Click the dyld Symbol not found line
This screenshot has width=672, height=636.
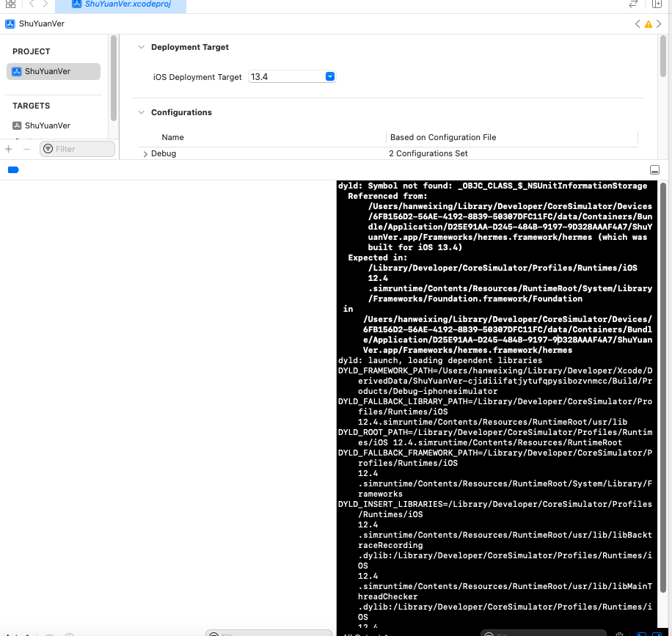click(x=492, y=186)
